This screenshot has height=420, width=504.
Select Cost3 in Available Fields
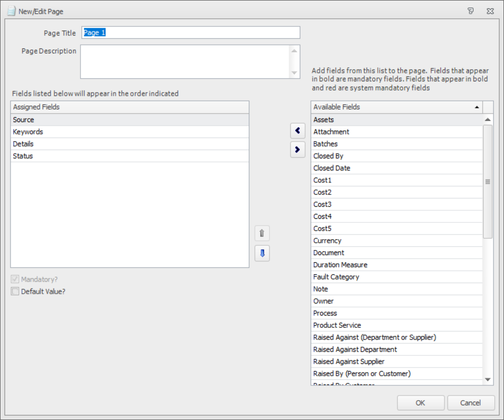click(x=397, y=204)
